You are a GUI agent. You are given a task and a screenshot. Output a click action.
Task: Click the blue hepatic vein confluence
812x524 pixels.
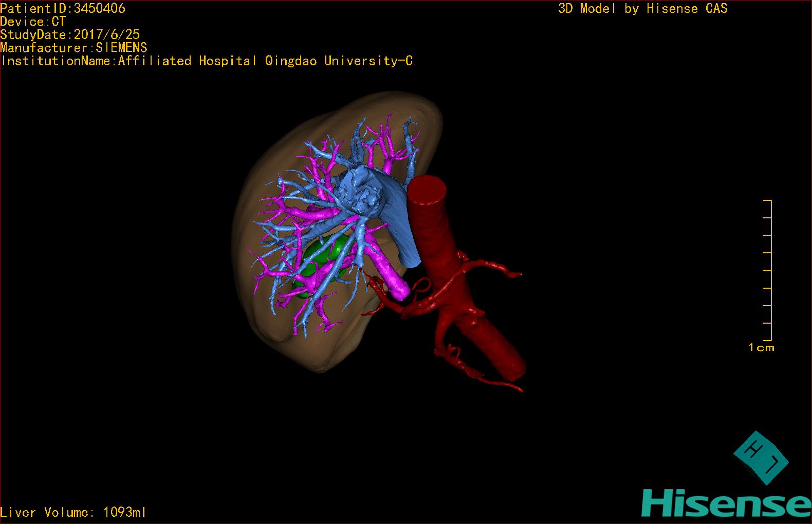click(361, 192)
